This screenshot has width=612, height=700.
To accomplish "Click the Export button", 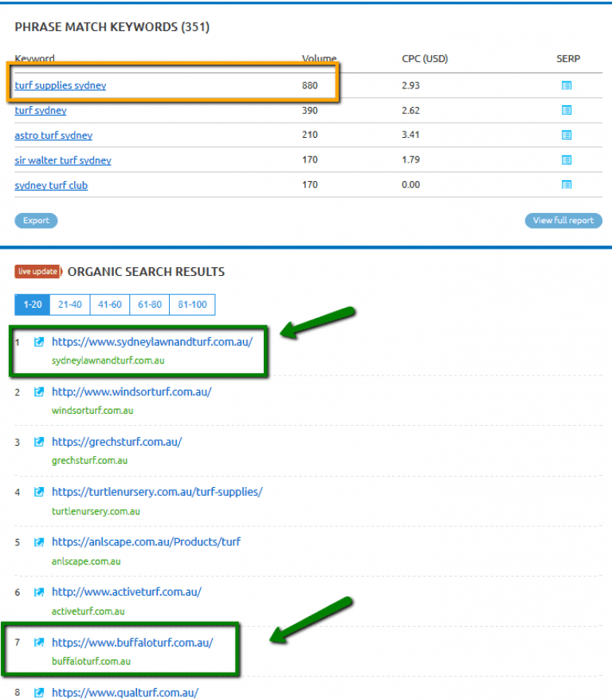I will [x=36, y=221].
